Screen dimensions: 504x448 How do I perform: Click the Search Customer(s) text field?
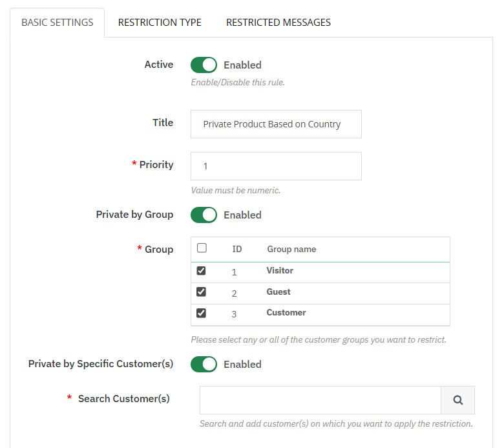(x=320, y=400)
